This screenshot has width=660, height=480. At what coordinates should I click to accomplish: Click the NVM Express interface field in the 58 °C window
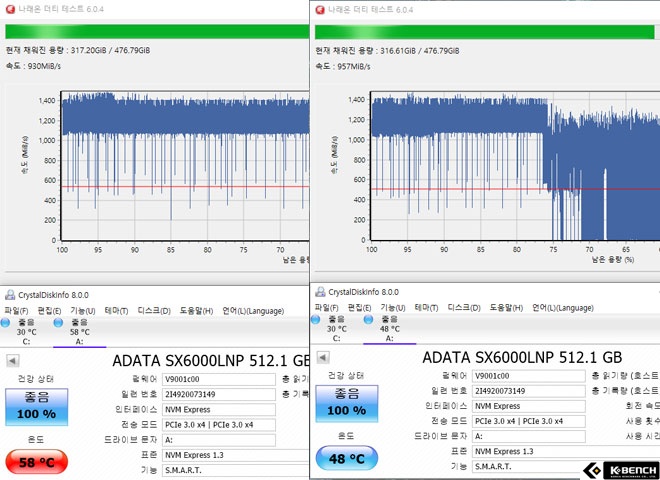[219, 410]
